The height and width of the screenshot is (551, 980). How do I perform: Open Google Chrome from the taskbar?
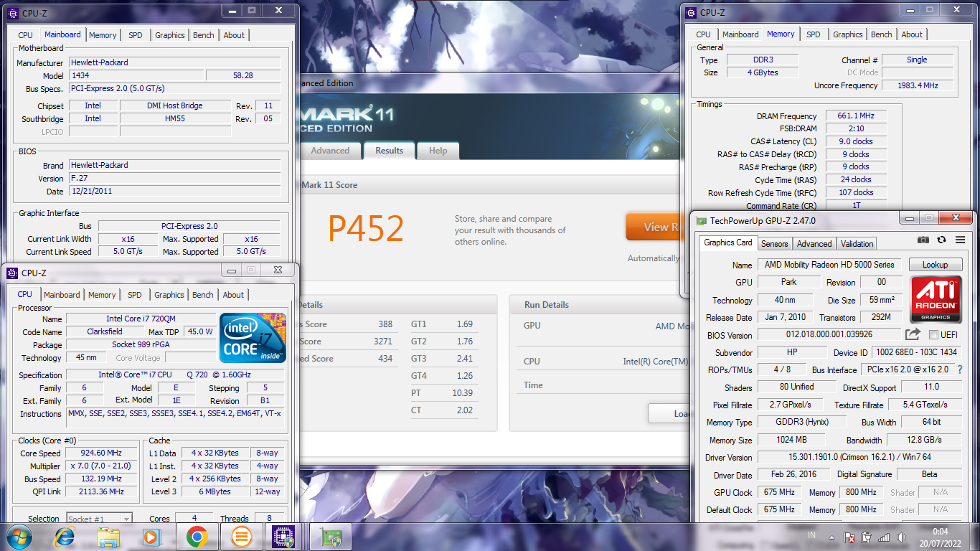point(197,537)
